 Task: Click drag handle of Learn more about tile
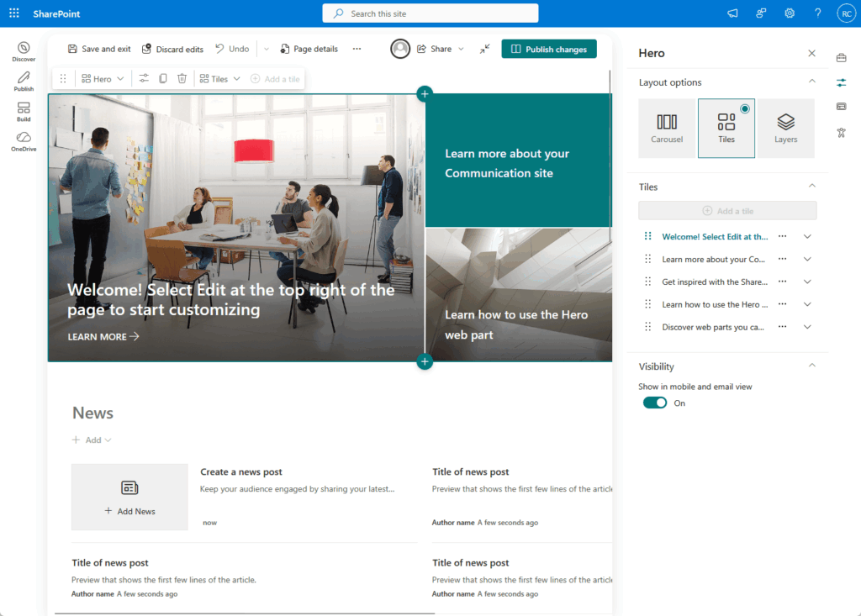tap(648, 259)
